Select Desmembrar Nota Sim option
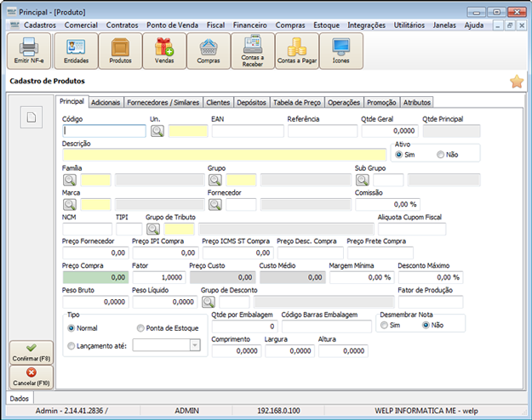The height and width of the screenshot is (420, 532). (x=384, y=325)
